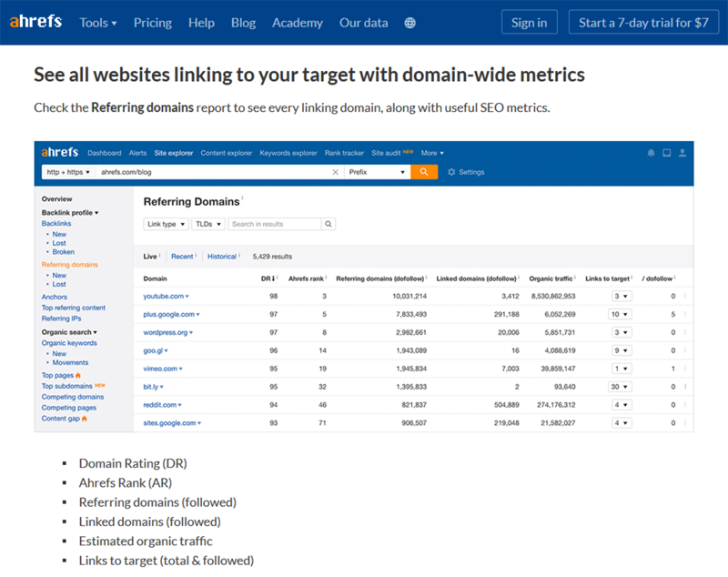This screenshot has height=577, width=728.
Task: Expand links to target dropdown for bit.ly
Action: click(620, 387)
